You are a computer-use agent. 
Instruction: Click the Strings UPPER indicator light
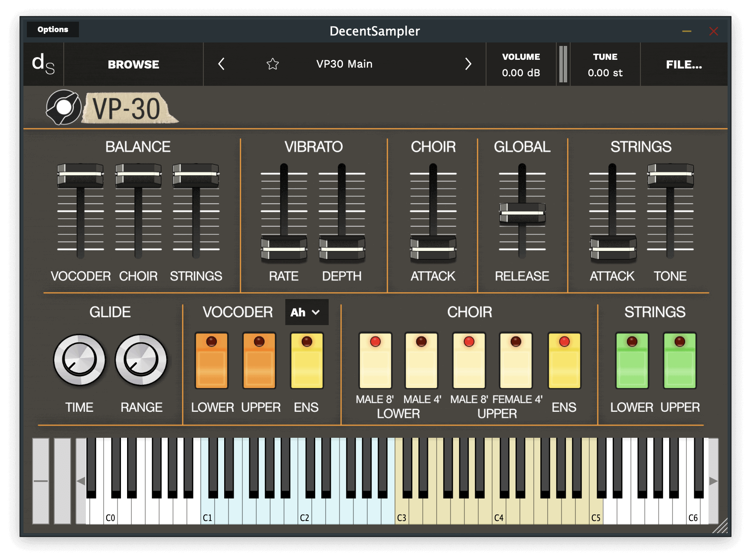pos(679,342)
